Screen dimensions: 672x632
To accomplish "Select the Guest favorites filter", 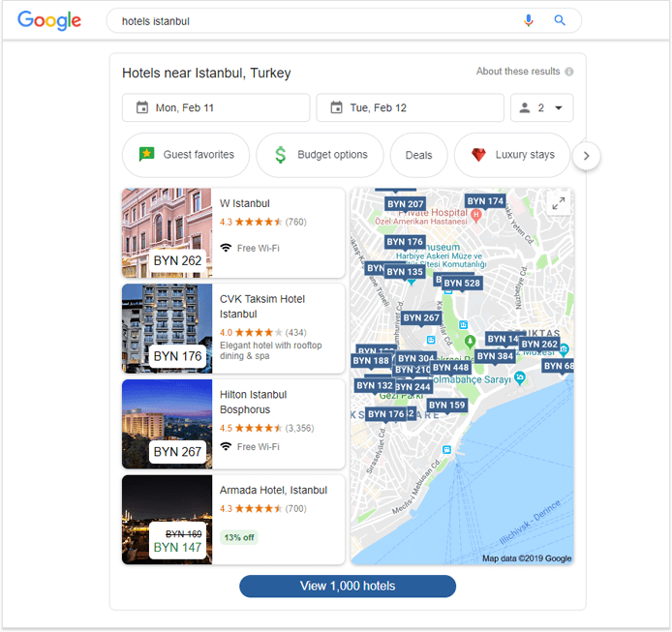I will (186, 155).
